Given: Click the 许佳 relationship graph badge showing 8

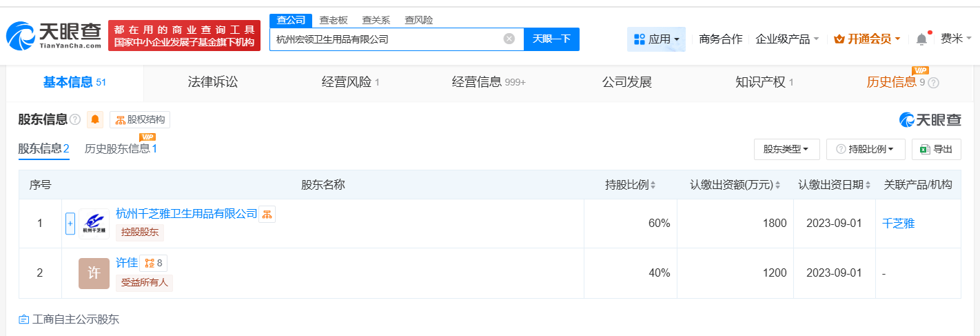Looking at the screenshot, I should [x=154, y=263].
